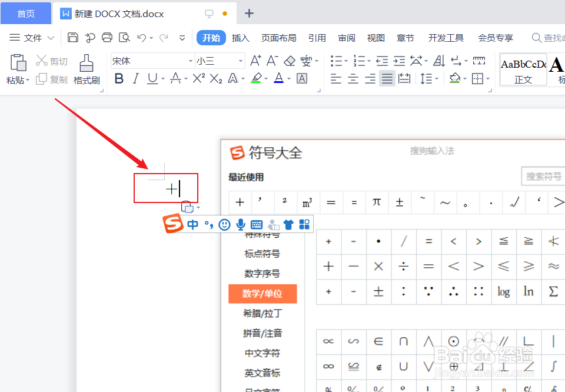Open Print Preview icon
565x392 pixels.
coord(124,38)
